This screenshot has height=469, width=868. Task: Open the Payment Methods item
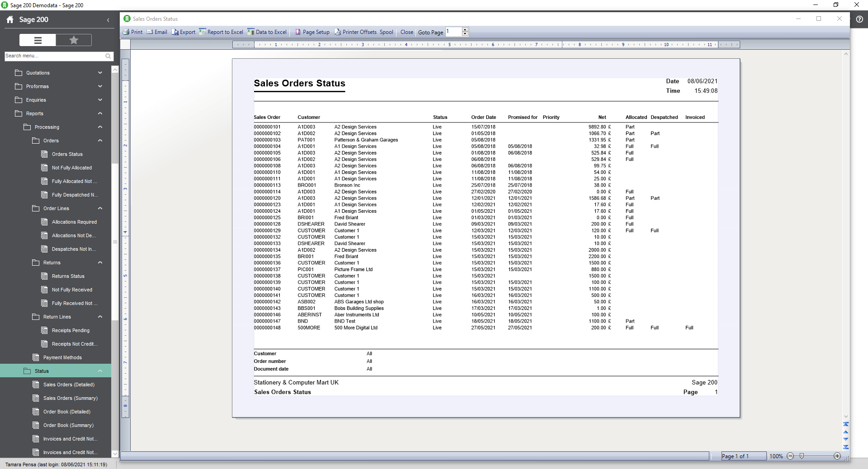click(63, 357)
